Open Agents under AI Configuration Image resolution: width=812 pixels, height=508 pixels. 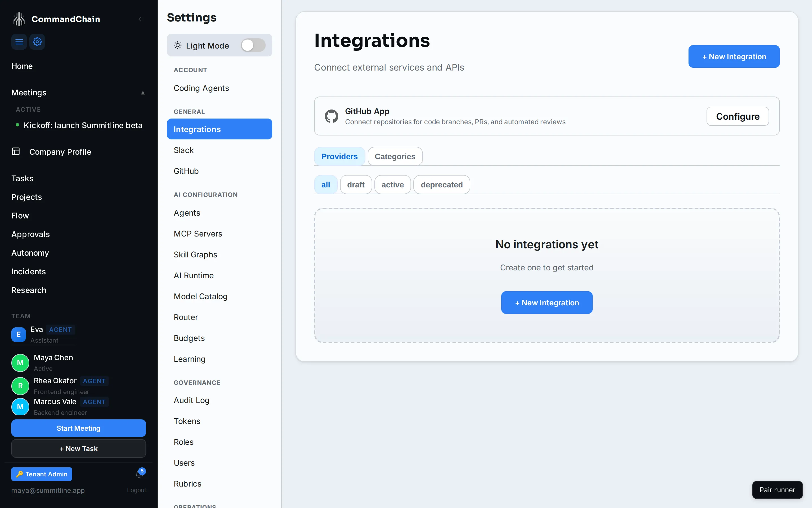(x=219, y=213)
